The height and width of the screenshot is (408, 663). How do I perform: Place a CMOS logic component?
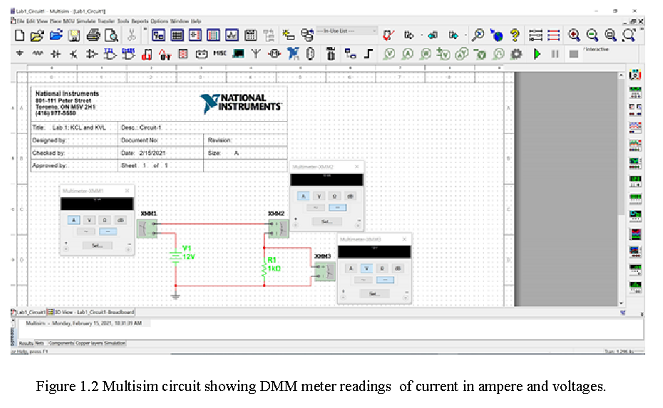(128, 54)
